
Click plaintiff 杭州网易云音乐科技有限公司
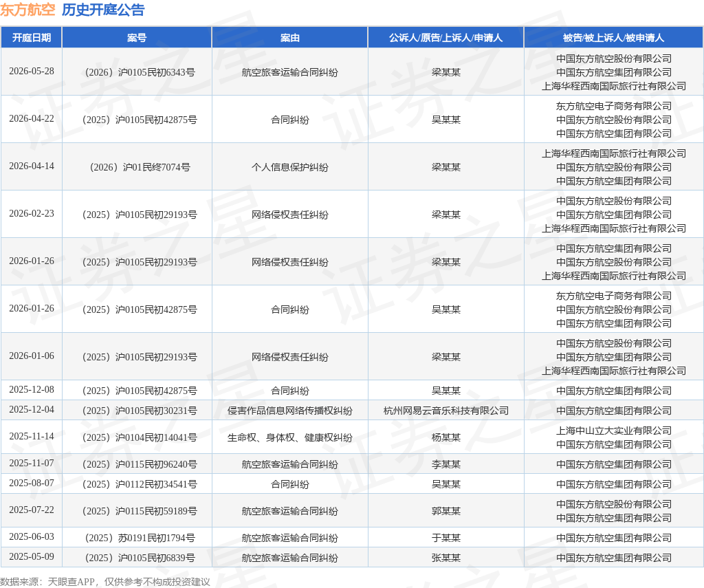pyautogui.click(x=445, y=411)
